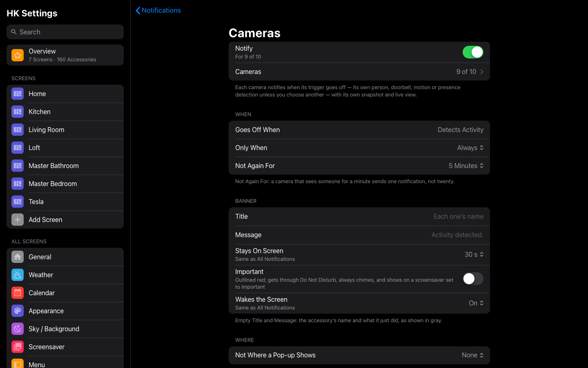Open the Goes Off When setting
The width and height of the screenshot is (588, 368).
pyautogui.click(x=359, y=130)
